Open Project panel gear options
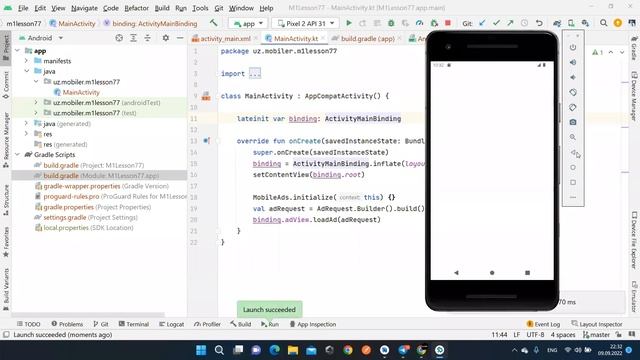 (166, 38)
